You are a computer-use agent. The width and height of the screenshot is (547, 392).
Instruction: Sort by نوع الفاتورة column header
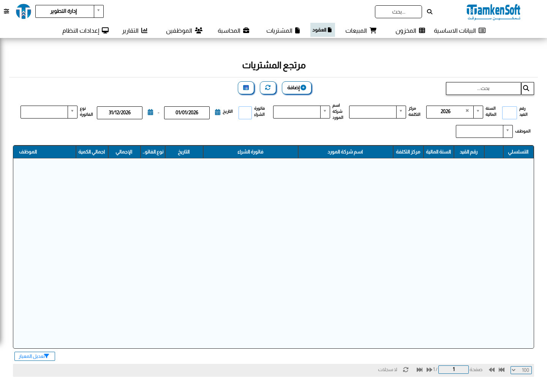153,152
